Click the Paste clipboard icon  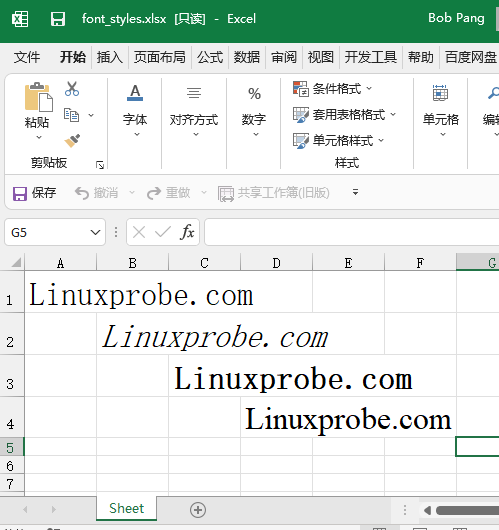click(x=38, y=97)
